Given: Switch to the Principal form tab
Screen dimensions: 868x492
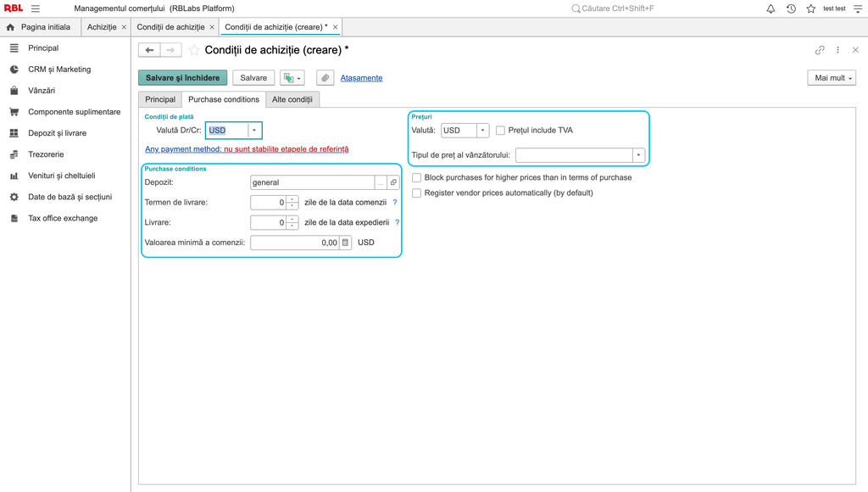Looking at the screenshot, I should [x=160, y=100].
